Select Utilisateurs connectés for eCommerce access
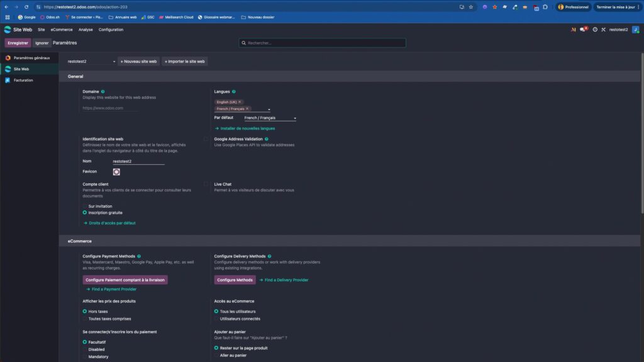Image resolution: width=644 pixels, height=362 pixels. pyautogui.click(x=216, y=319)
